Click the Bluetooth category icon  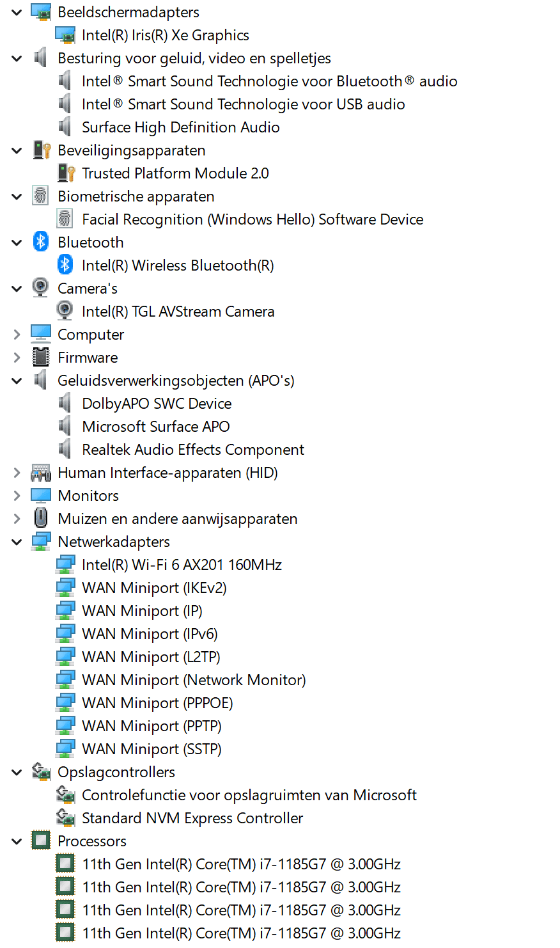[41, 242]
